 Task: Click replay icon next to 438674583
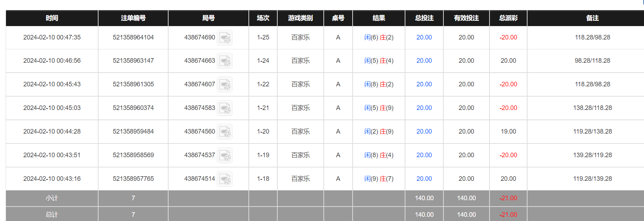pyautogui.click(x=225, y=108)
